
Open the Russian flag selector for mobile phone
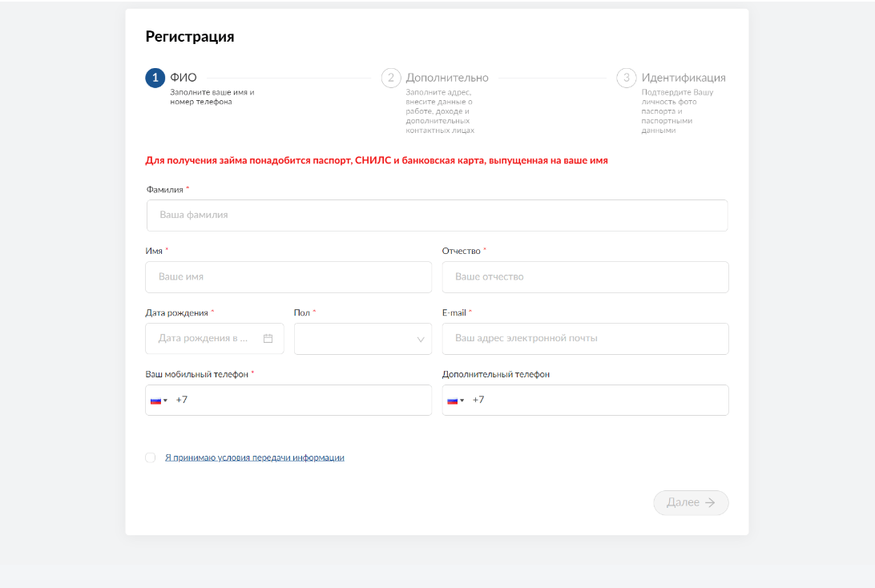point(159,401)
